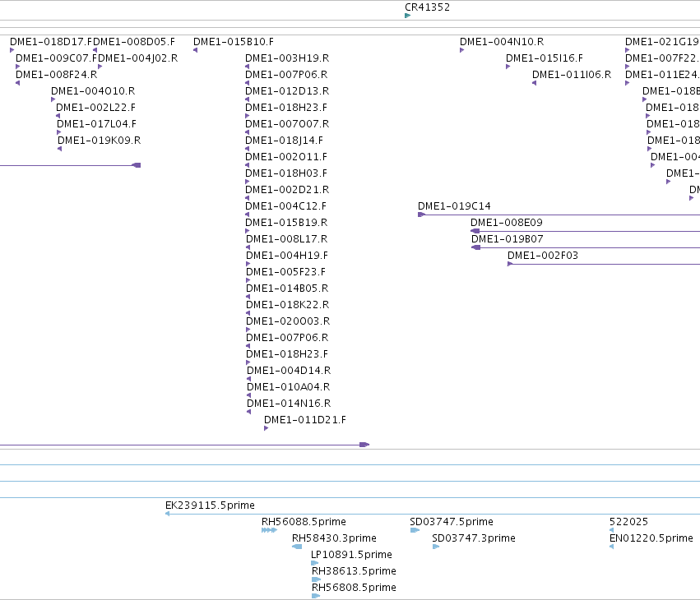The width and height of the screenshot is (700, 600).
Task: Select the DME1-017L04.F feature
Action: 96,124
